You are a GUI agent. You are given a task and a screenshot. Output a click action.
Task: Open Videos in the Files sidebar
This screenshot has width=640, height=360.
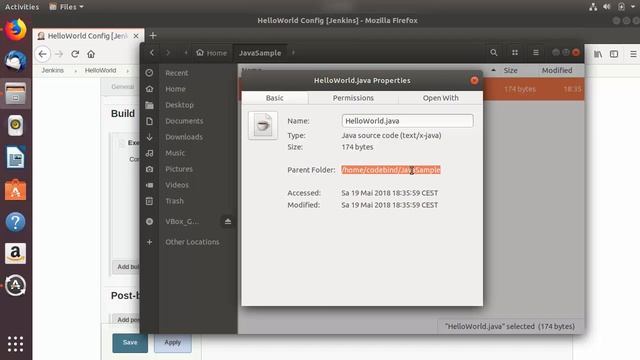click(177, 185)
